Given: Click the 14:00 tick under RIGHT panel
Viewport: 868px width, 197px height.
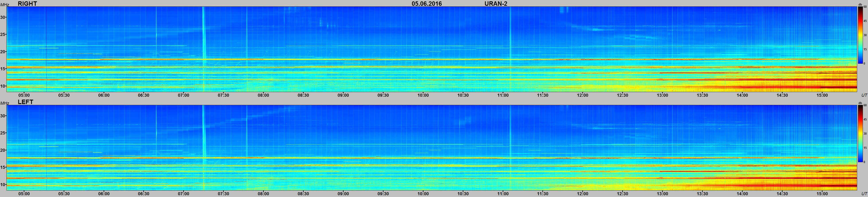Looking at the screenshot, I should click(742, 95).
